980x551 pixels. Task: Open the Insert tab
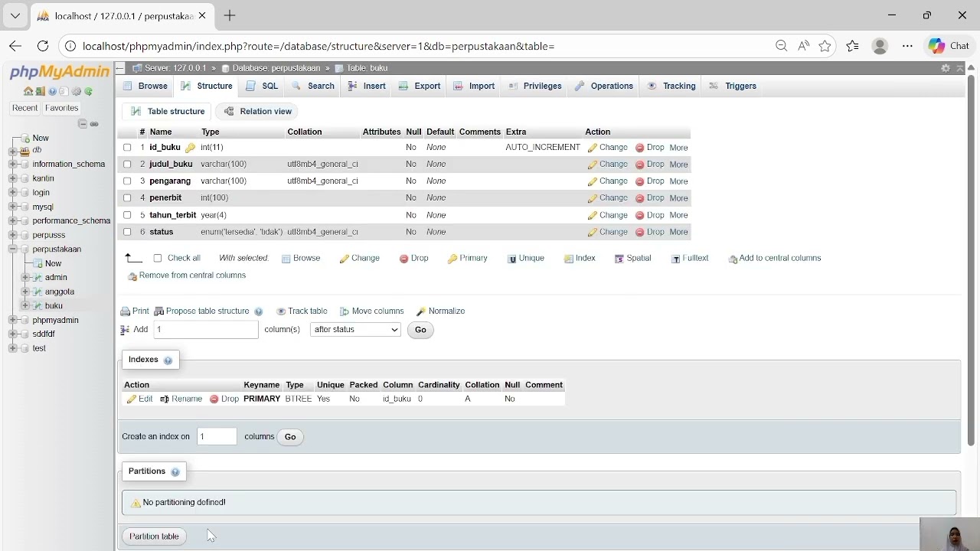[x=367, y=86]
